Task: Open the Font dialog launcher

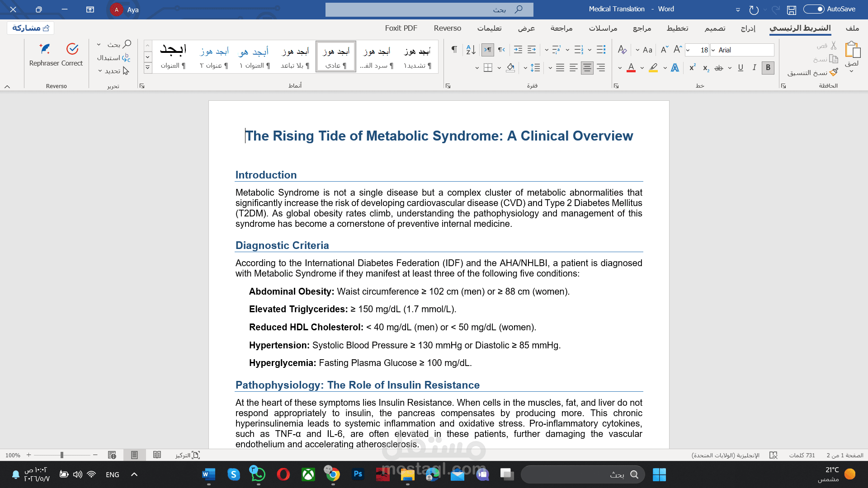Action: tap(616, 86)
